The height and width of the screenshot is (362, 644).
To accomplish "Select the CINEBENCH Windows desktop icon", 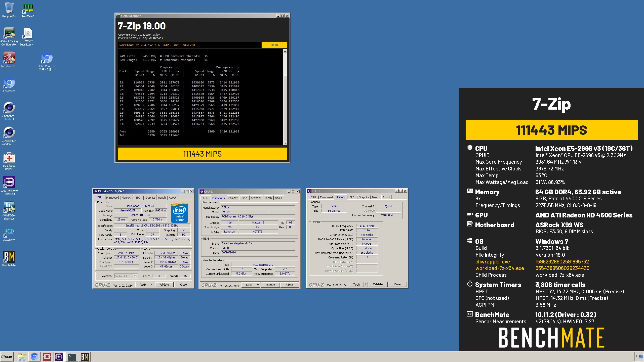I will point(9,136).
